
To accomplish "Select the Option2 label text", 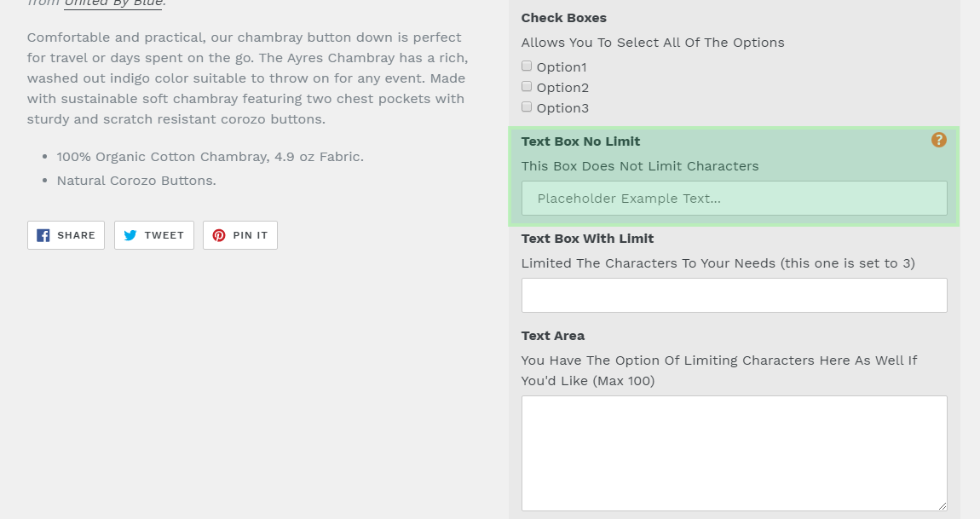I will coord(562,88).
